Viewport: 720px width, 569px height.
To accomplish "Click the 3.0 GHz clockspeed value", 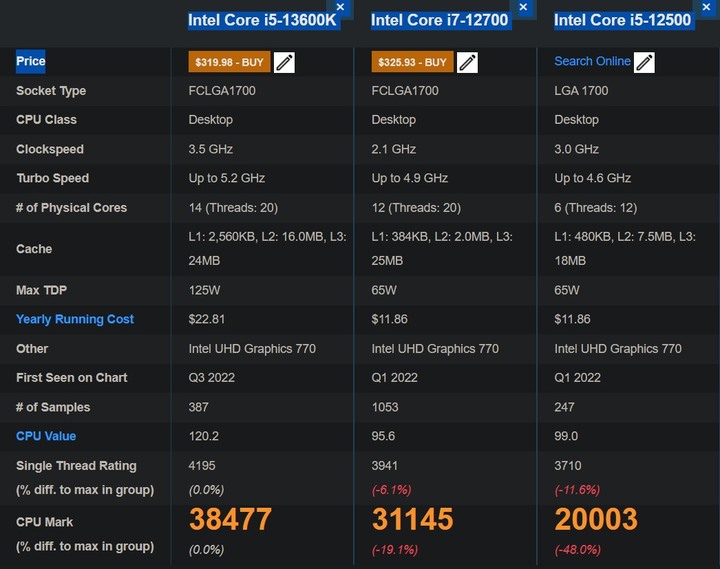I will [576, 149].
